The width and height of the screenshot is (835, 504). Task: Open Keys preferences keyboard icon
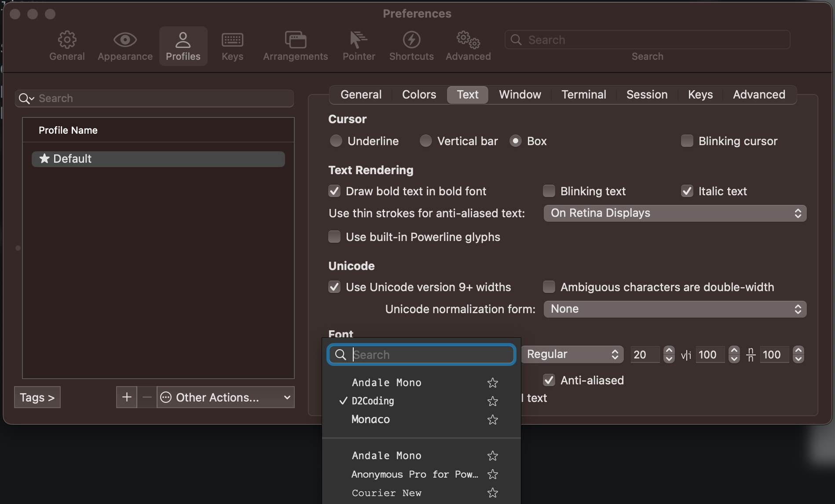(x=232, y=40)
